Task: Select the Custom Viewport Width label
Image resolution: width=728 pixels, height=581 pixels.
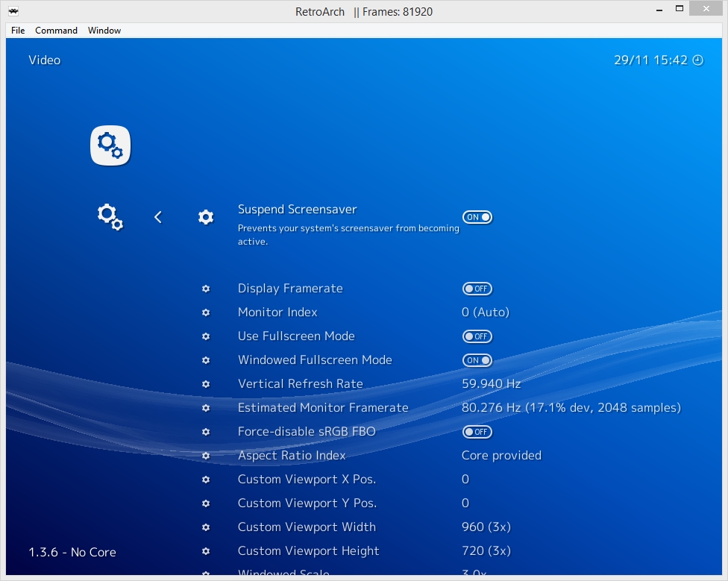Action: tap(307, 527)
